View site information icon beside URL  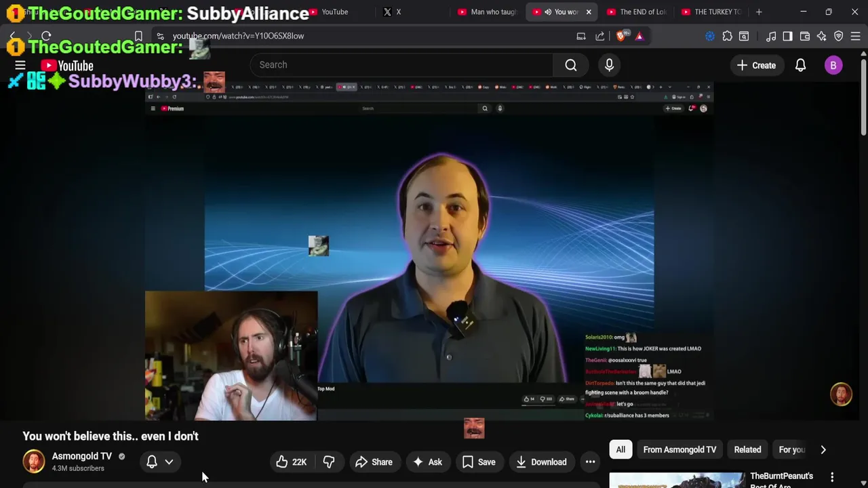(159, 36)
